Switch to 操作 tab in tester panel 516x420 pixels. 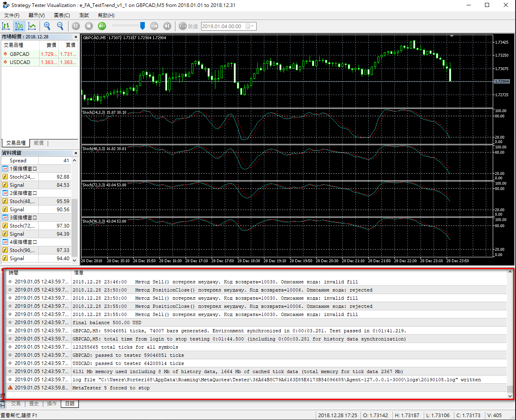(x=52, y=404)
